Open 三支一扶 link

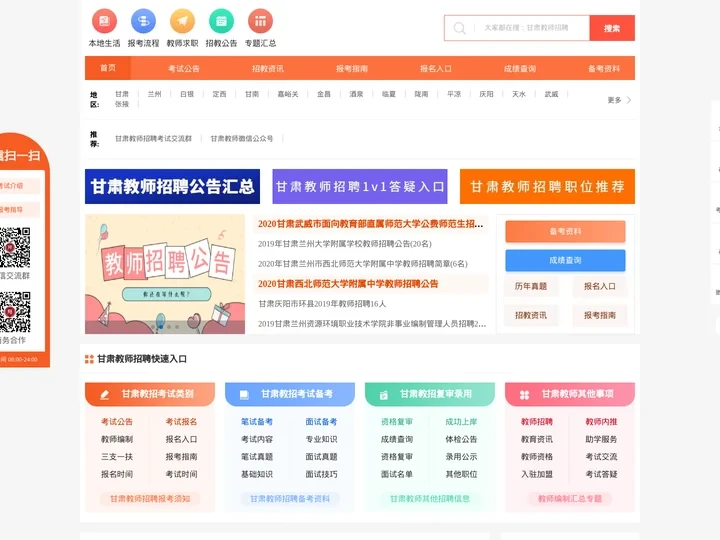(x=117, y=456)
